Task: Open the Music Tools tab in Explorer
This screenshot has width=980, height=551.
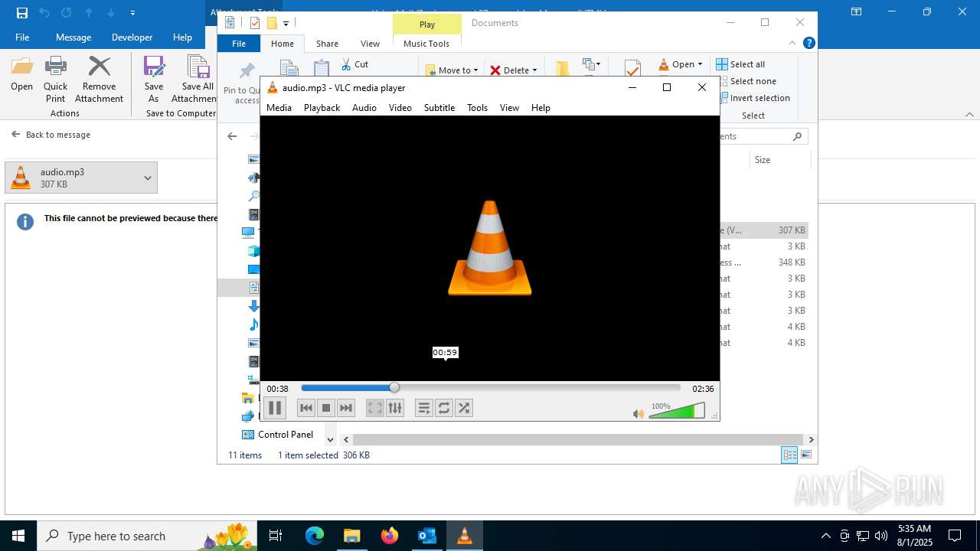Action: click(426, 44)
